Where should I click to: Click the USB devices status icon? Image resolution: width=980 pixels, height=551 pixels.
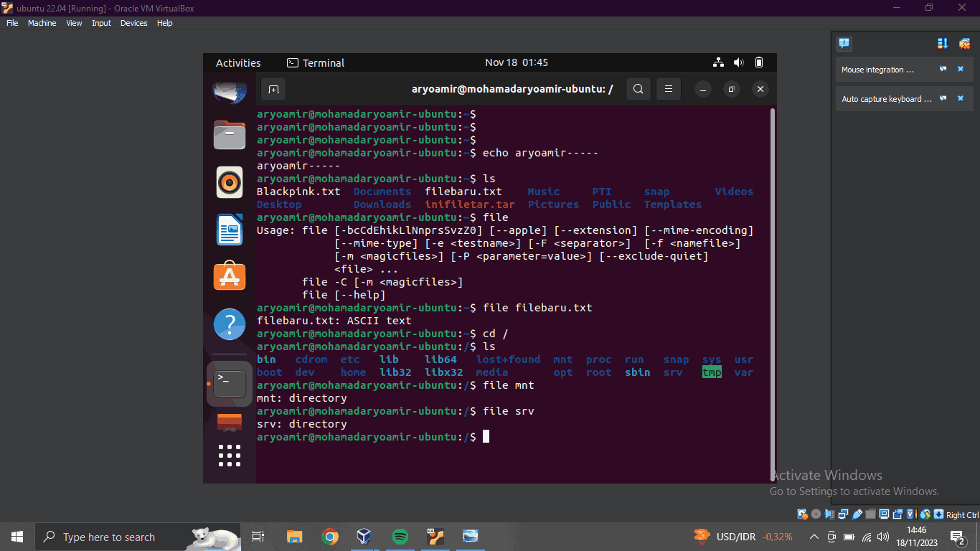[x=857, y=514]
